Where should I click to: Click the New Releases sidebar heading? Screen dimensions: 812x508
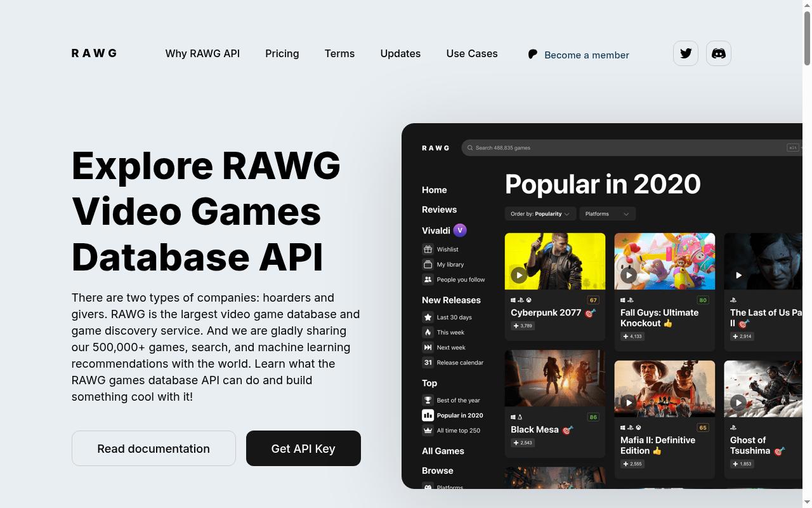pyautogui.click(x=451, y=300)
